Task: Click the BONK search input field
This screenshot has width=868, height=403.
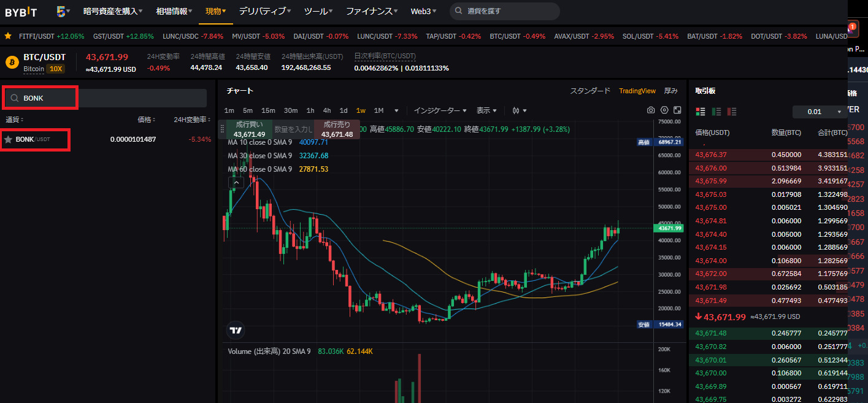Action: click(106, 98)
